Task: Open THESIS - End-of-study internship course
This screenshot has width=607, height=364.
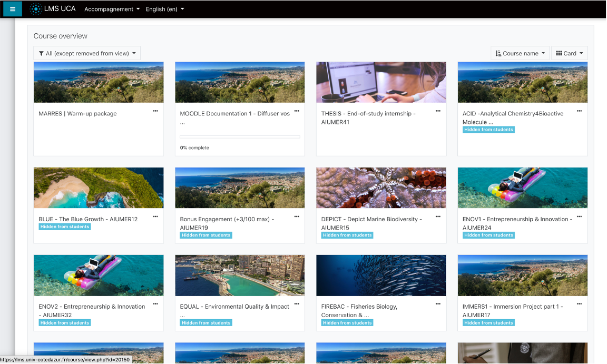Action: [368, 117]
